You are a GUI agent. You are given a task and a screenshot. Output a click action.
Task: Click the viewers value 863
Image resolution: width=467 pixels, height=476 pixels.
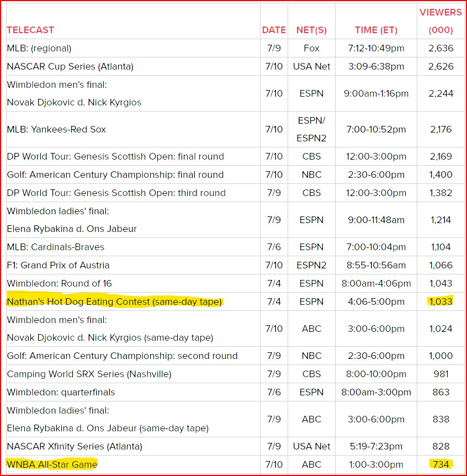pyautogui.click(x=441, y=392)
